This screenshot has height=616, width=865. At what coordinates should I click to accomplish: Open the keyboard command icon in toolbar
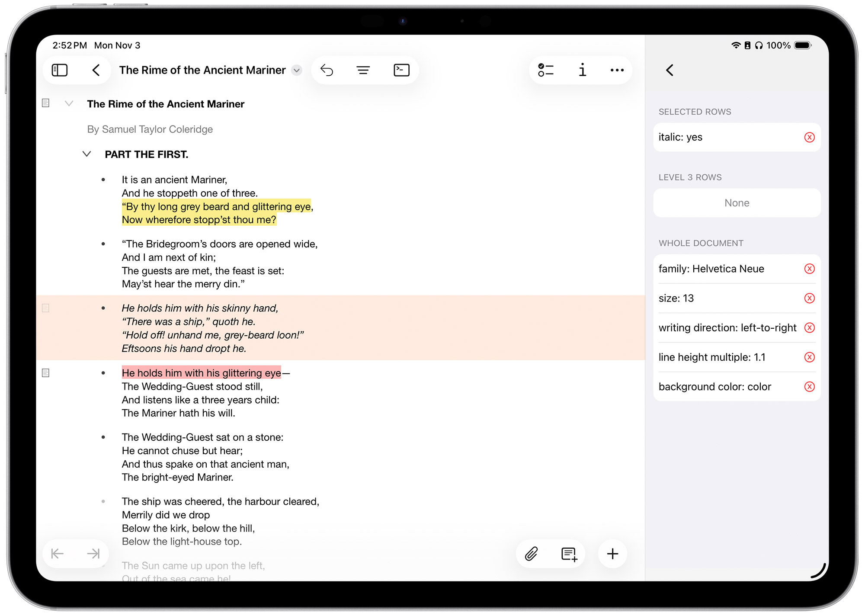(401, 70)
